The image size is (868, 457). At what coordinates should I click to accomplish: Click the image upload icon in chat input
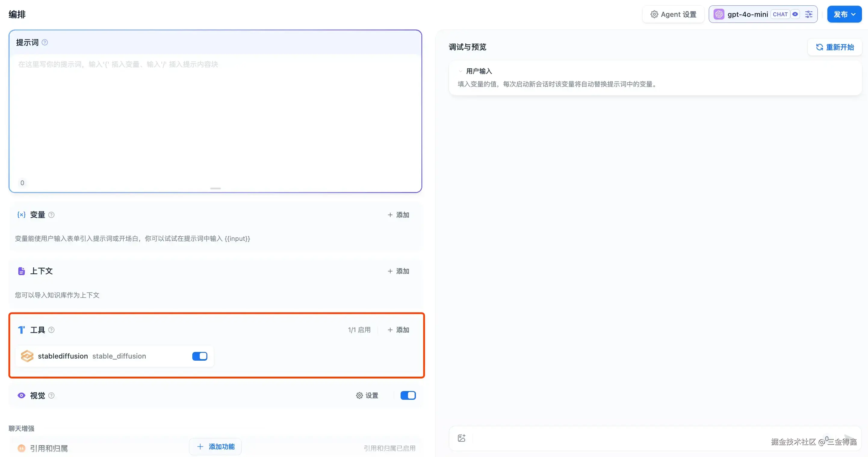click(462, 438)
